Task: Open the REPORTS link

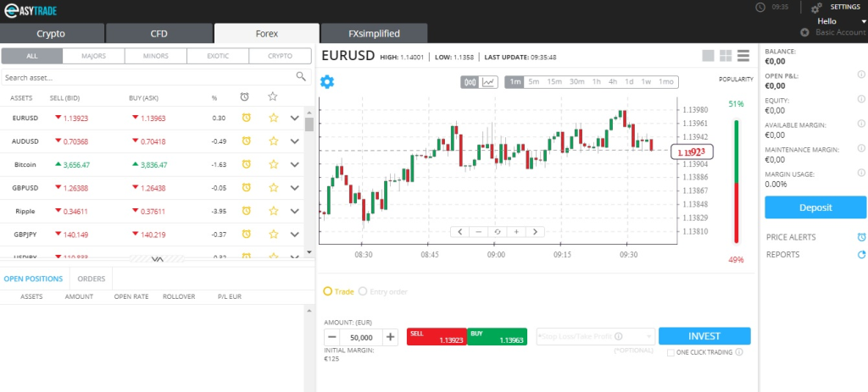Action: [782, 255]
